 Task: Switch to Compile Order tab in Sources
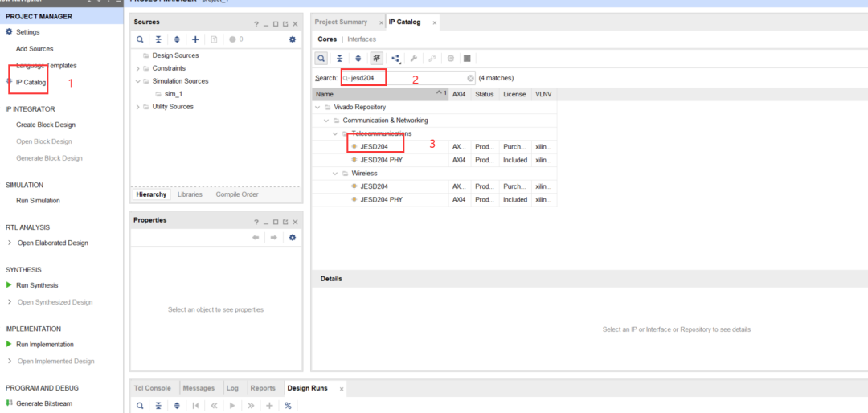[x=237, y=194]
